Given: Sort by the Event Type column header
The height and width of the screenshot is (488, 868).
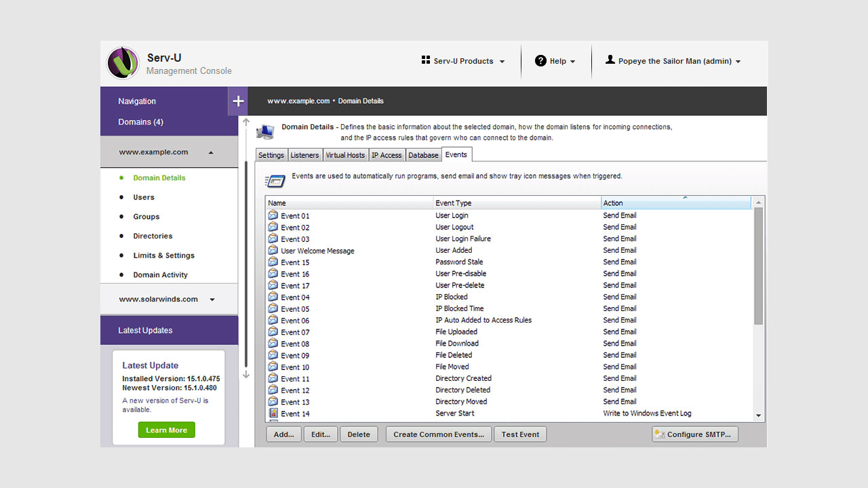Looking at the screenshot, I should [517, 203].
